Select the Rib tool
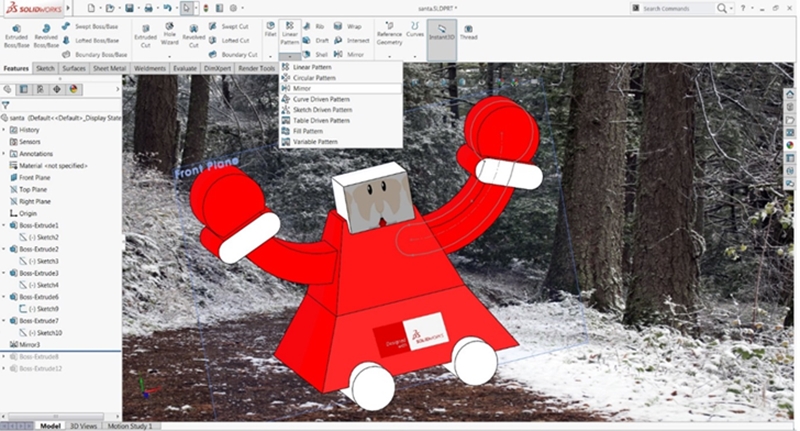Viewport: 800px width, 431px height. pyautogui.click(x=314, y=27)
